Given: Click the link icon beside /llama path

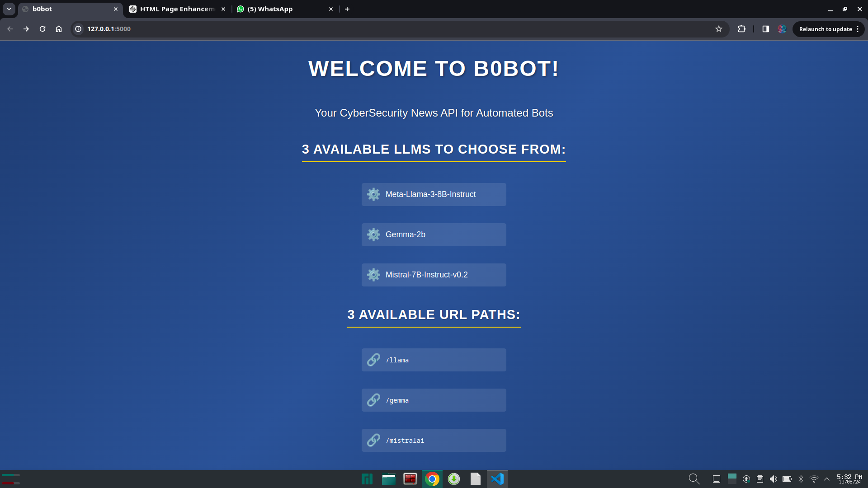Looking at the screenshot, I should [373, 360].
